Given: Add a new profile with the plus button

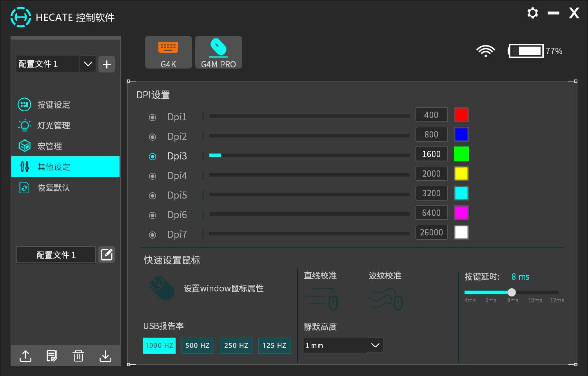Looking at the screenshot, I should 106,64.
